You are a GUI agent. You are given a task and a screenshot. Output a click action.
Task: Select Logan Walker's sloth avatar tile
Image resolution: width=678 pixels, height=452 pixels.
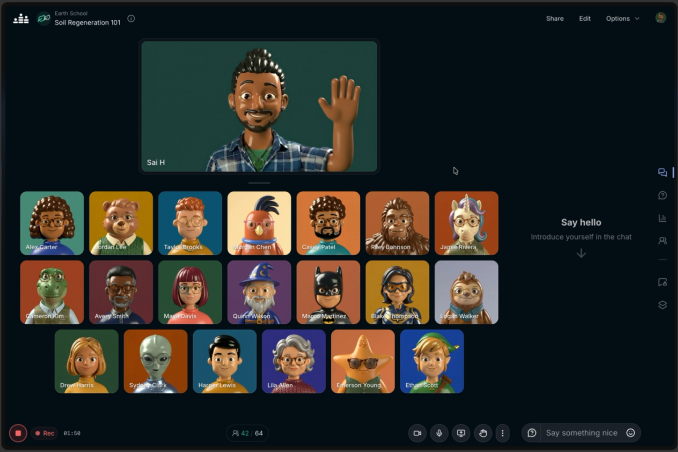(x=467, y=292)
